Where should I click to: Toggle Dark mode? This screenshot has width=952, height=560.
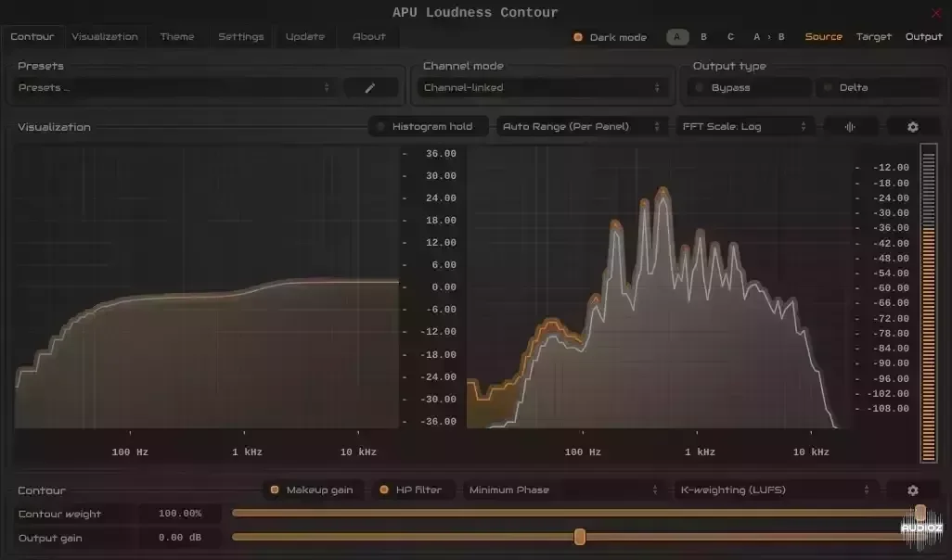click(611, 37)
